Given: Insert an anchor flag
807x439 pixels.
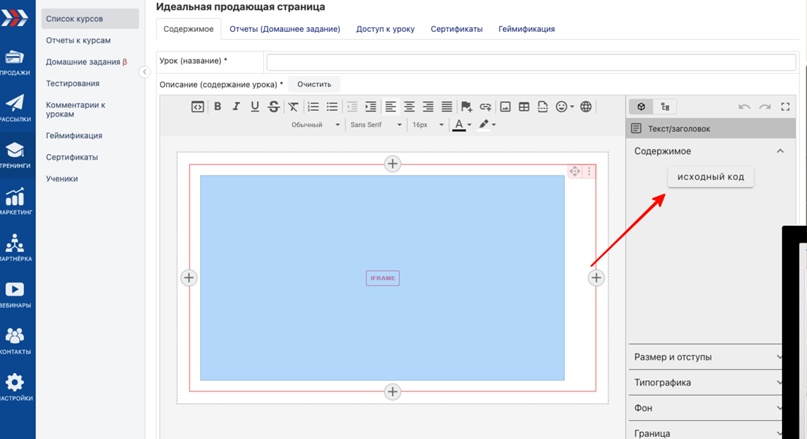Looking at the screenshot, I should click(466, 107).
